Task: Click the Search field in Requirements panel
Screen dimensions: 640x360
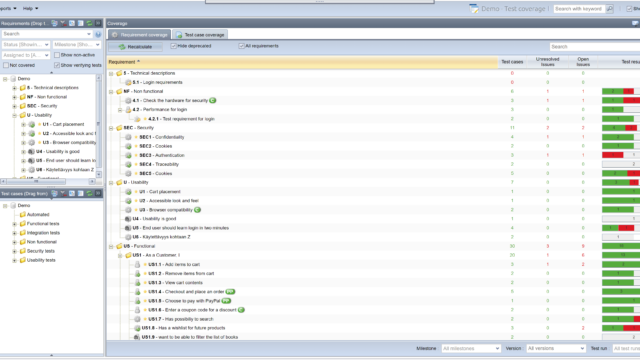Action: click(x=47, y=34)
